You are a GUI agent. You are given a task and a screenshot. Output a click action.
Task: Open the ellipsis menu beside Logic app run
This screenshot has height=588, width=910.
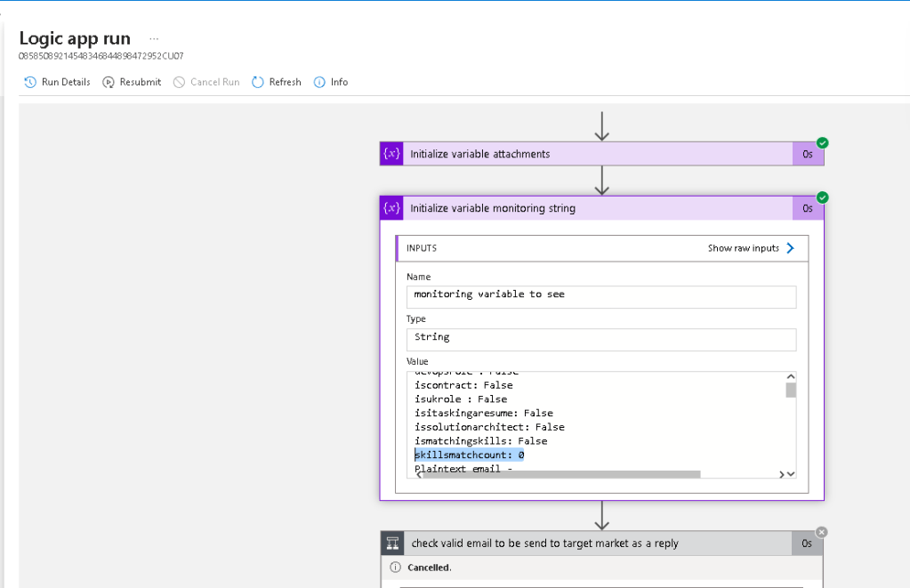click(154, 39)
